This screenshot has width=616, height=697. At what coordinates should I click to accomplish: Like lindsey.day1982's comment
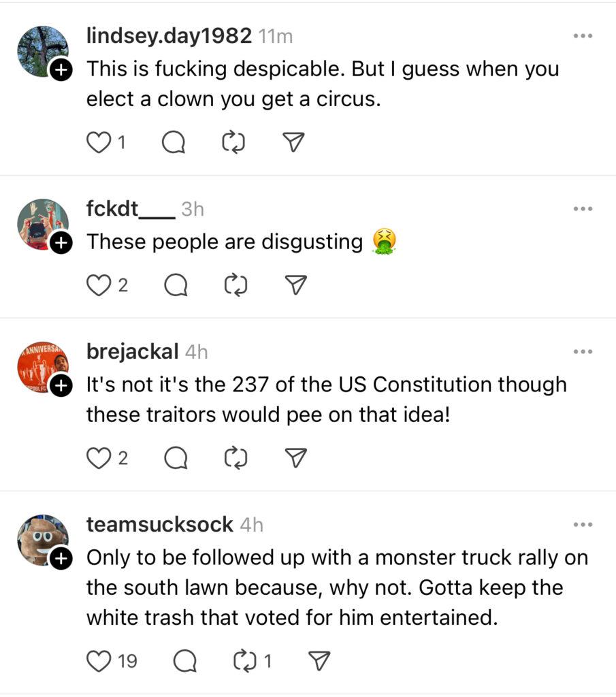coord(99,142)
